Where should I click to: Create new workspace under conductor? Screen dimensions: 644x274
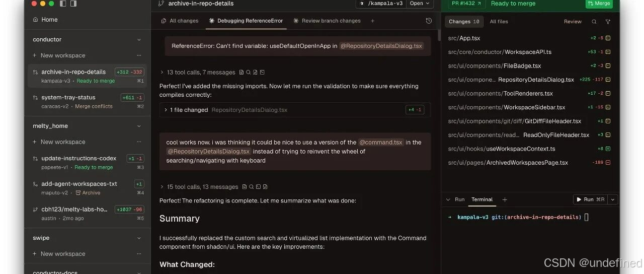click(x=59, y=55)
